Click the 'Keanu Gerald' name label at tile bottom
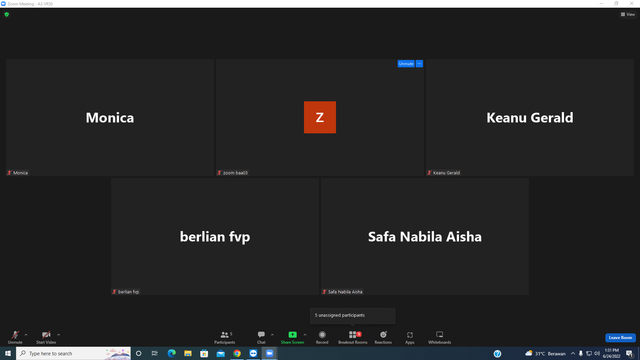The width and height of the screenshot is (640, 360). pyautogui.click(x=446, y=173)
